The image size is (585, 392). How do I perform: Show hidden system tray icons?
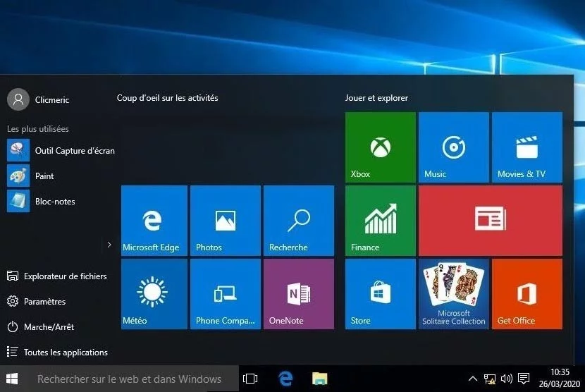click(x=473, y=379)
